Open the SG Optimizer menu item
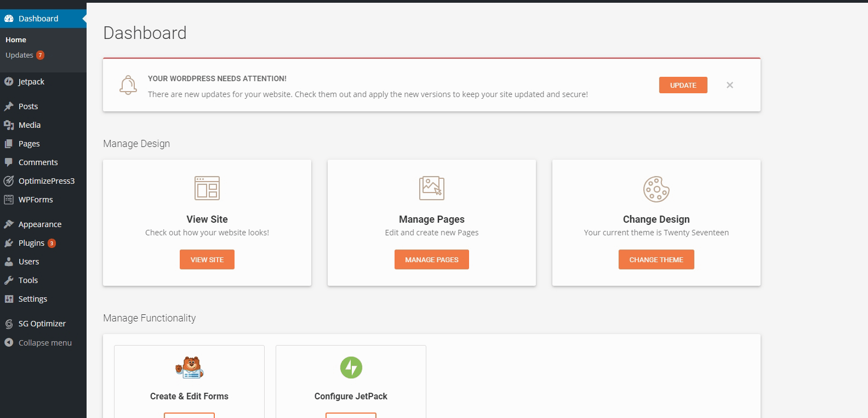The height and width of the screenshot is (418, 868). click(x=43, y=324)
